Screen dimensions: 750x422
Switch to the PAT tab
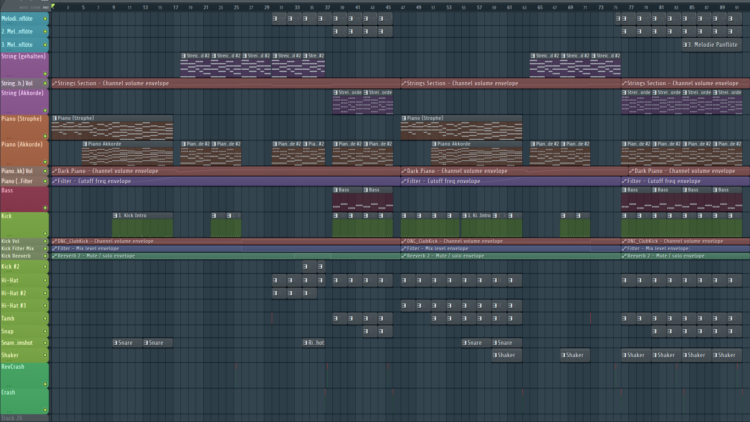click(x=45, y=8)
